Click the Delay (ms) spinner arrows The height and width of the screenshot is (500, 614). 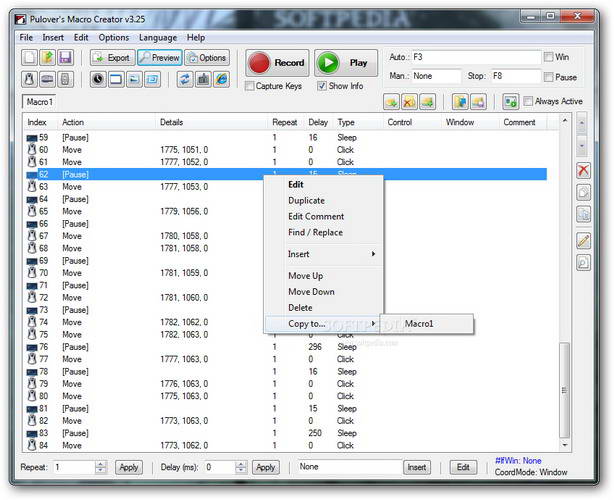(x=240, y=467)
